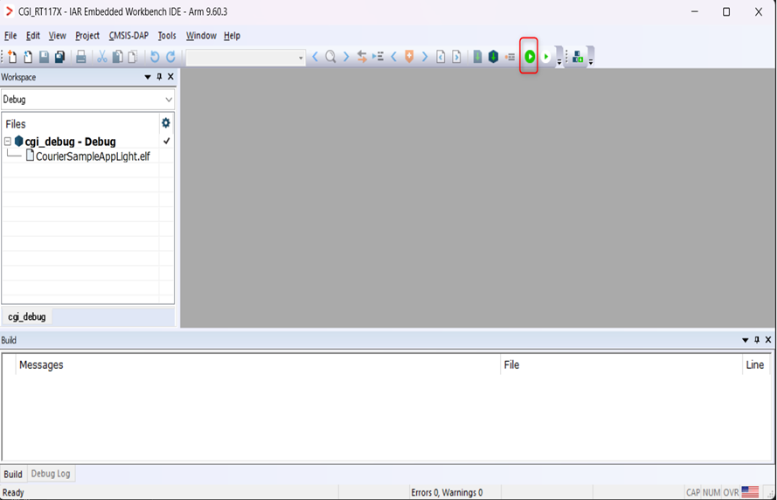The image size is (777, 500).
Task: Open the workspace files settings gear
Action: [x=166, y=123]
